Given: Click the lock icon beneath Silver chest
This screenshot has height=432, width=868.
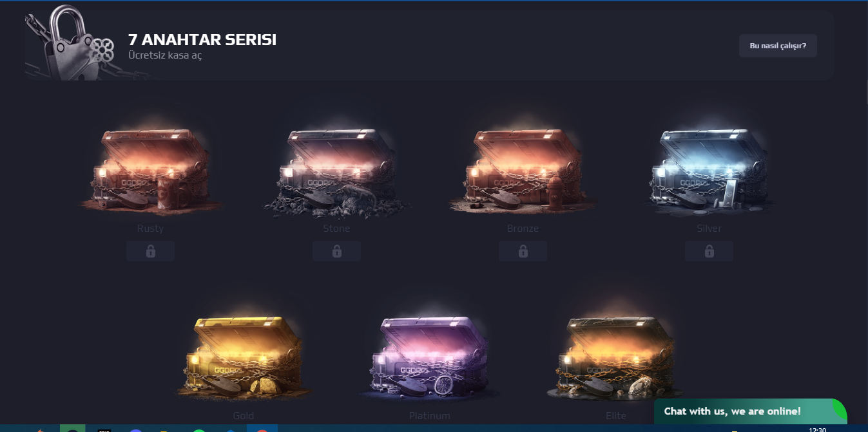Looking at the screenshot, I should (x=709, y=251).
